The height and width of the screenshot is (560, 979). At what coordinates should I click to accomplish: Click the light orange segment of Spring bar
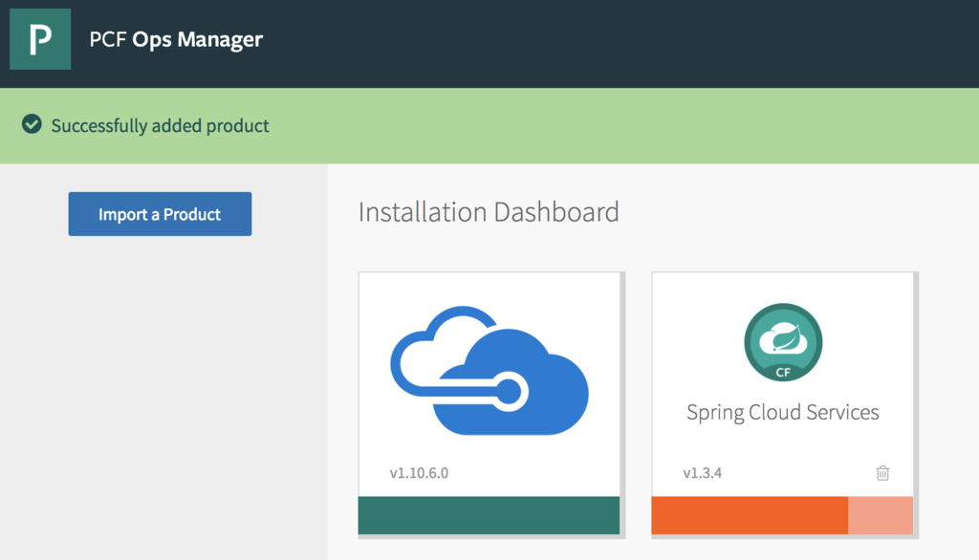click(880, 515)
